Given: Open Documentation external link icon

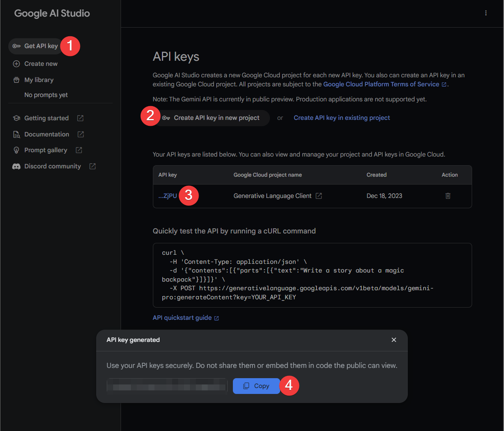Looking at the screenshot, I should pos(81,134).
